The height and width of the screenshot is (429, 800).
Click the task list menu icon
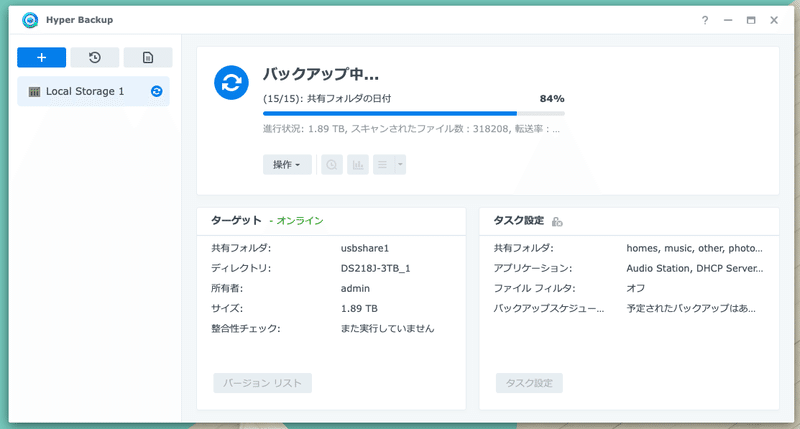383,164
